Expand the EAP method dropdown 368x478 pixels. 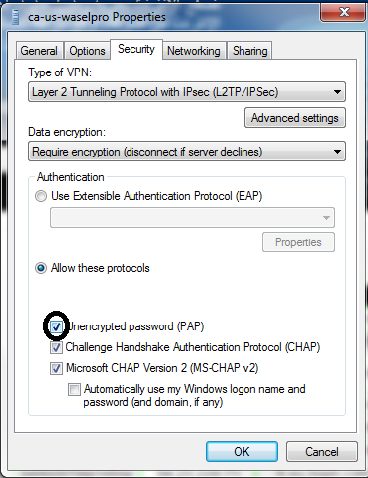tap(192, 218)
